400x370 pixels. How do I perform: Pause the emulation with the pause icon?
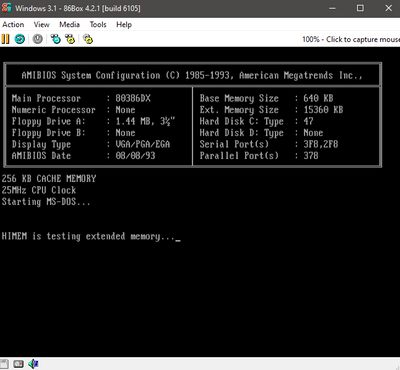[5, 39]
